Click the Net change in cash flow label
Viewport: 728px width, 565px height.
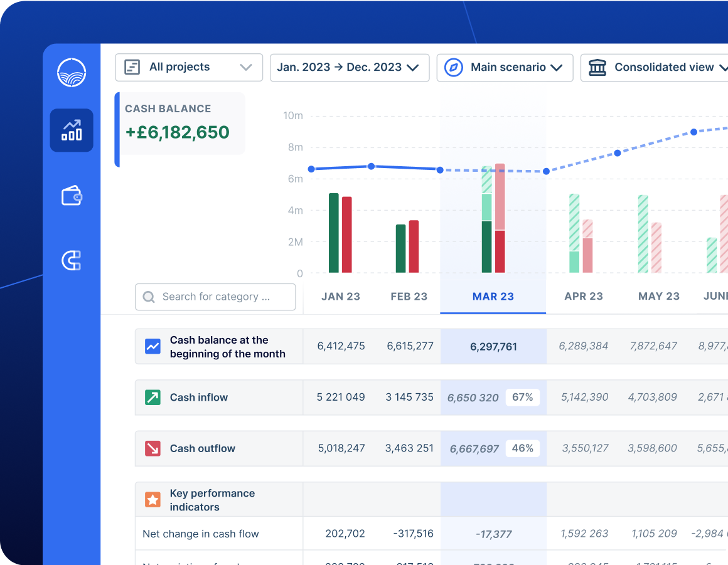coord(201,534)
